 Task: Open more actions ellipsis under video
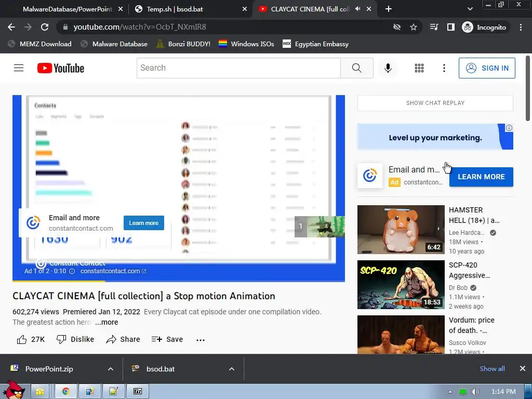coord(201,340)
